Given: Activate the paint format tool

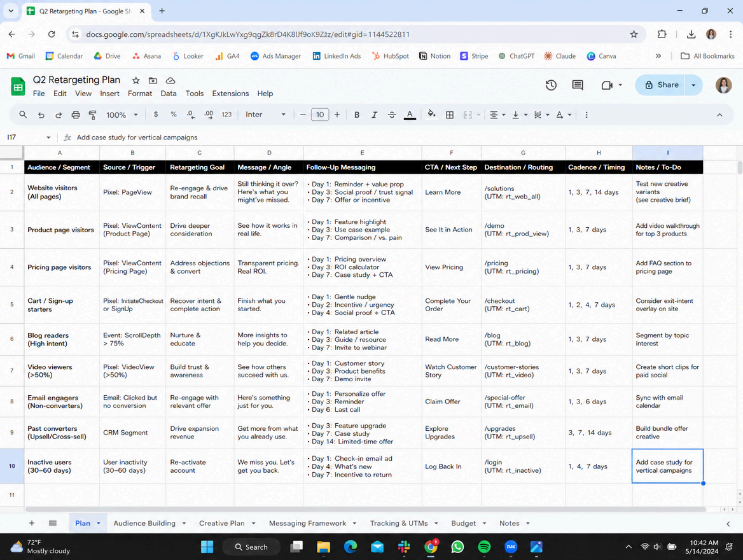Looking at the screenshot, I should click(93, 115).
